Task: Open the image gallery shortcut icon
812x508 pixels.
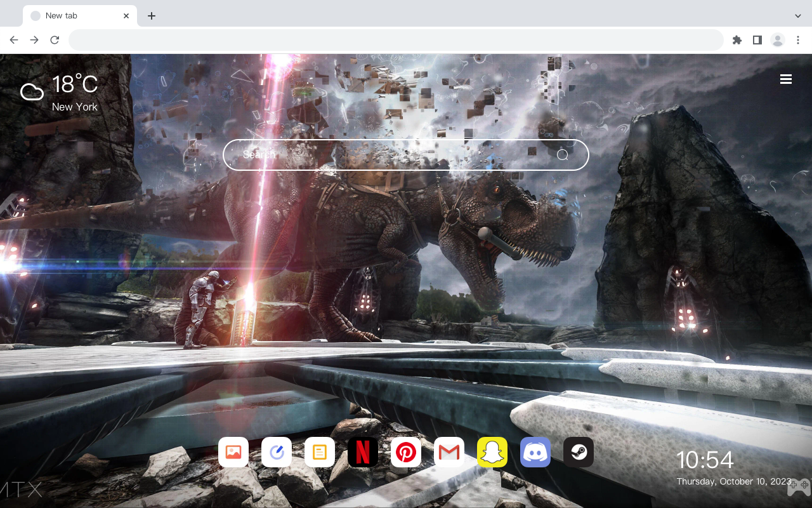Action: (233, 452)
